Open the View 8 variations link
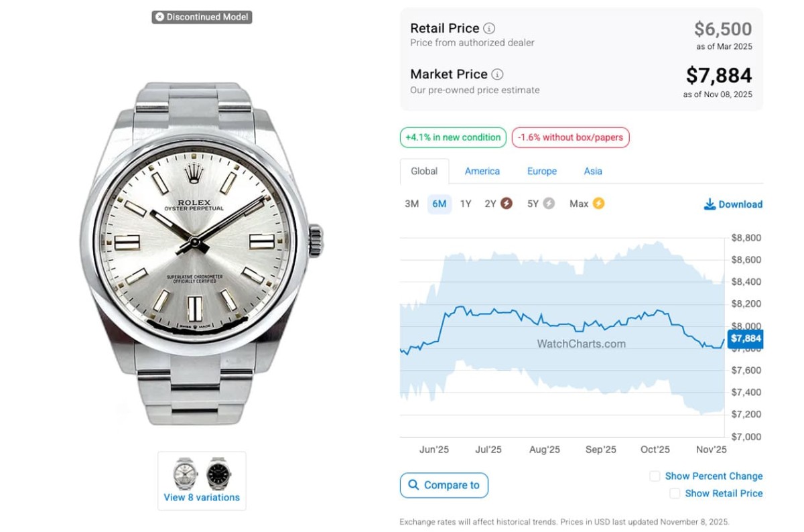The image size is (804, 532). (202, 497)
